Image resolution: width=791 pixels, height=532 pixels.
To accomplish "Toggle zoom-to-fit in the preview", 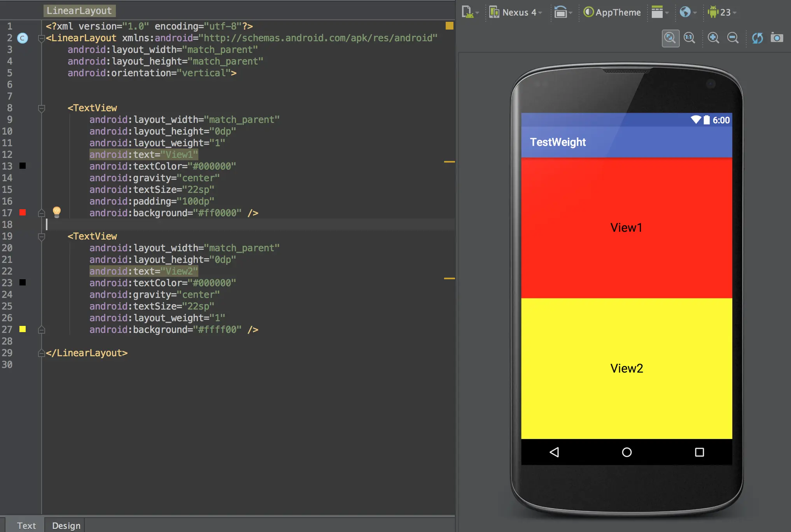I will [670, 38].
